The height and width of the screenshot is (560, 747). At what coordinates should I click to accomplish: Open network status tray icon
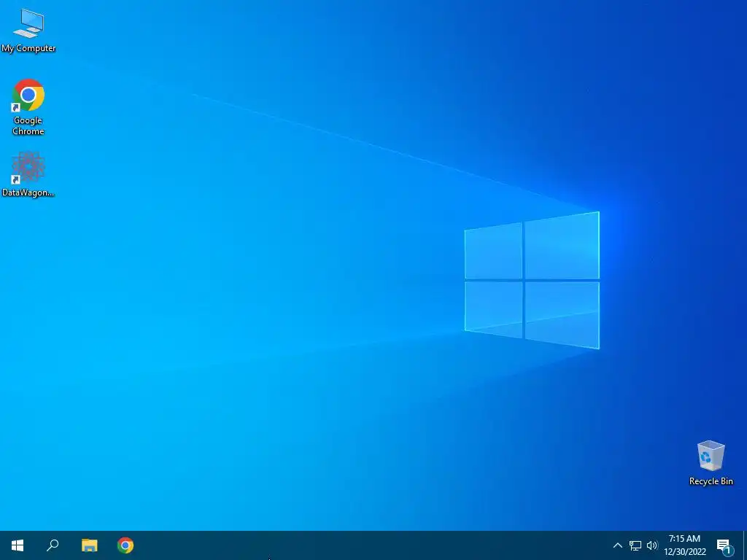coord(635,545)
